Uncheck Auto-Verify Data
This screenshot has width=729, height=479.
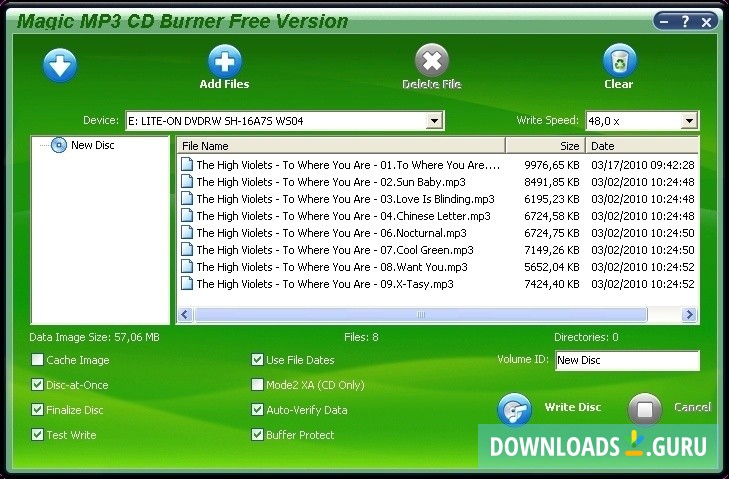(x=257, y=410)
